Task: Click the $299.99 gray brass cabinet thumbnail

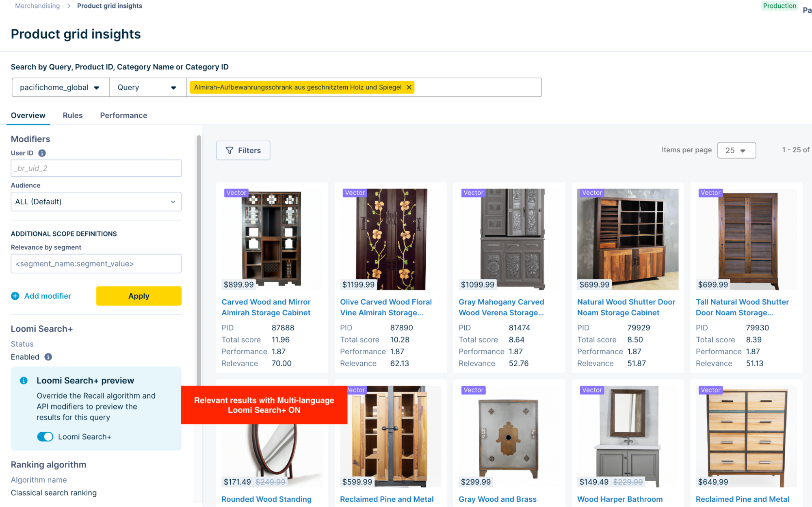Action: [509, 436]
